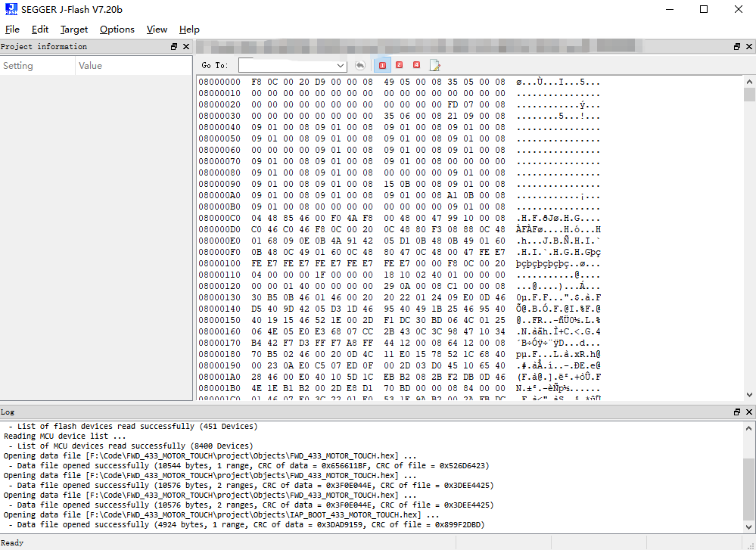The image size is (756, 550).
Task: Click hex view scrollbar down arrow
Action: (749, 394)
